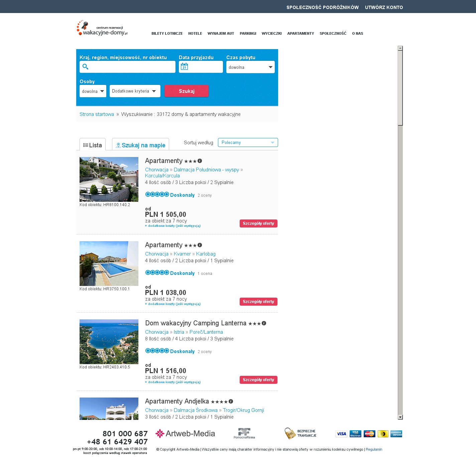Click the wakacyjne-domy.pl logo
The width and height of the screenshot is (476, 465).
102,28
